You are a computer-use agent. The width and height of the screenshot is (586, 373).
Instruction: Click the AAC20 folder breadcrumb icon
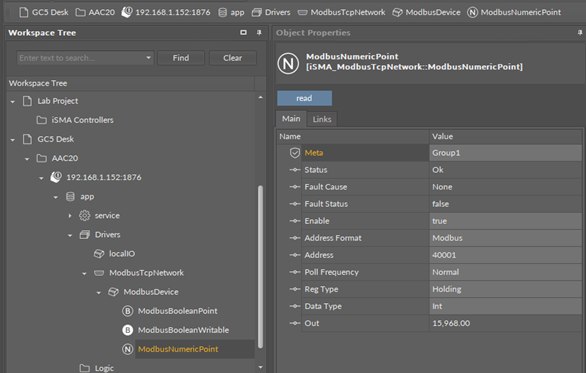coord(80,12)
